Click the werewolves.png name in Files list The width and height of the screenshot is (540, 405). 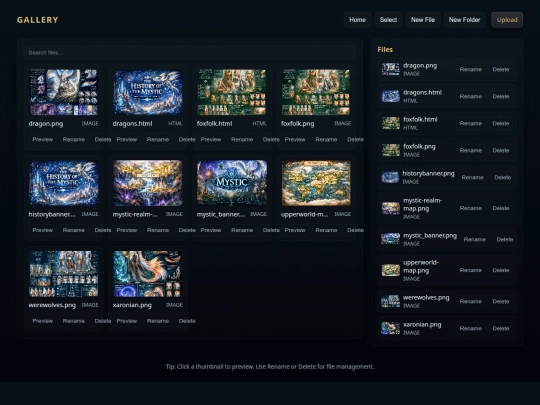click(426, 298)
